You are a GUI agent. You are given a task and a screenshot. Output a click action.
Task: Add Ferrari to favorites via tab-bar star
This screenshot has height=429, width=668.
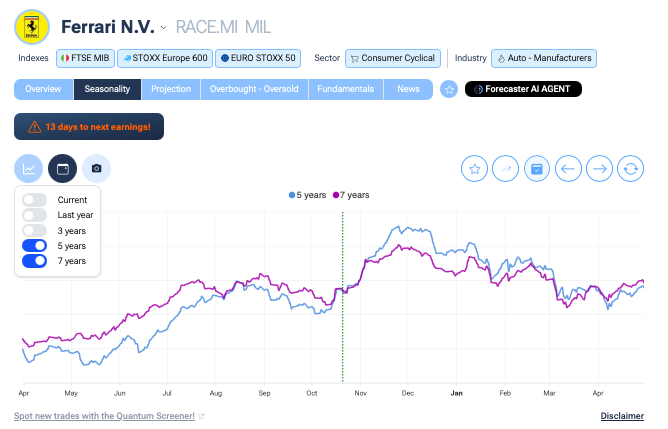click(449, 89)
